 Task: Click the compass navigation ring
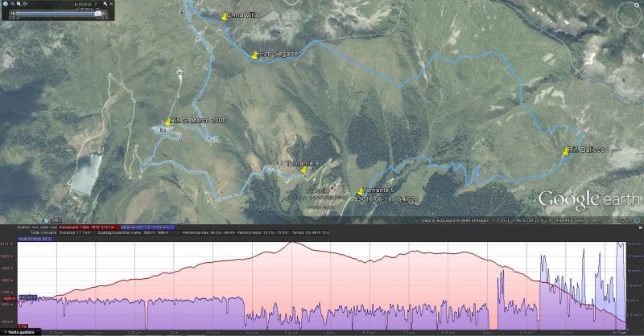click(628, 15)
